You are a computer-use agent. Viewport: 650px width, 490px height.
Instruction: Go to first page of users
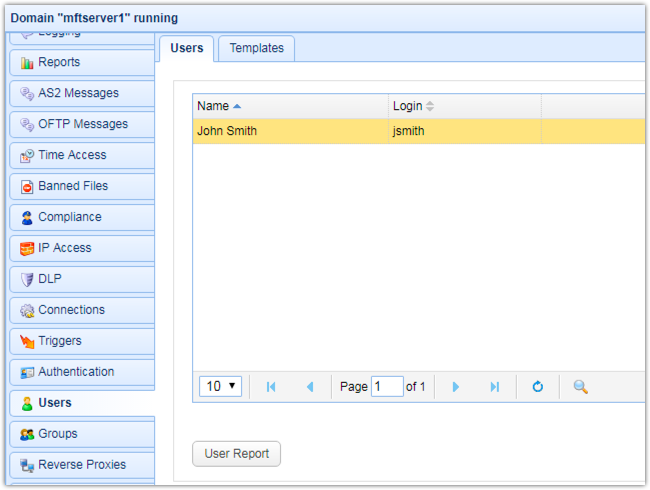pyautogui.click(x=271, y=387)
